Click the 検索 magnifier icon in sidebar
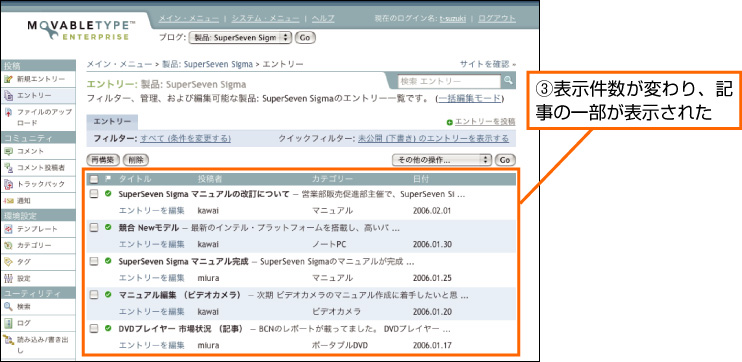742x362 pixels. point(8,307)
